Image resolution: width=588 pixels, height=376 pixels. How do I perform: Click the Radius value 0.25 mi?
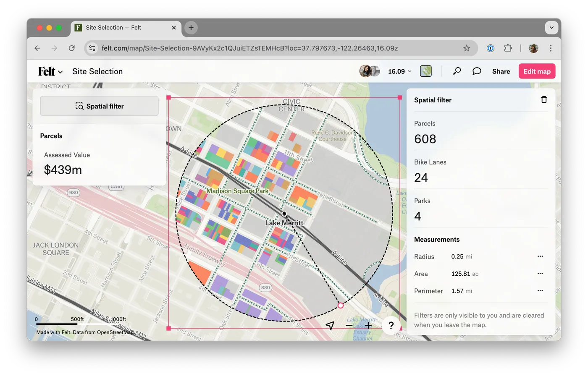coord(462,256)
